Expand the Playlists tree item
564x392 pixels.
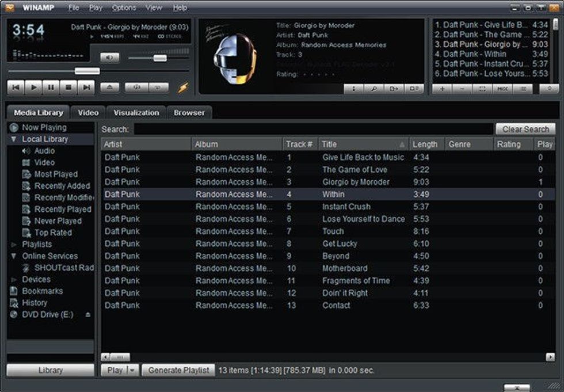(13, 244)
